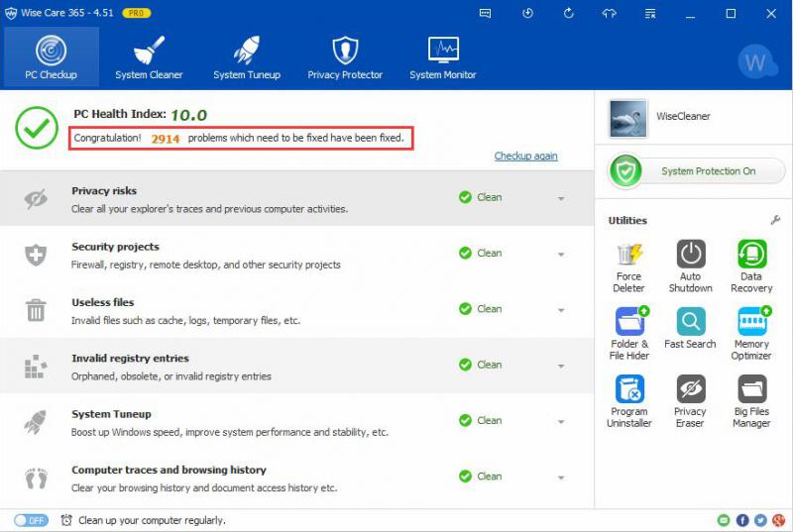The image size is (793, 532).
Task: Select the Security projects heading
Action: [x=115, y=247]
